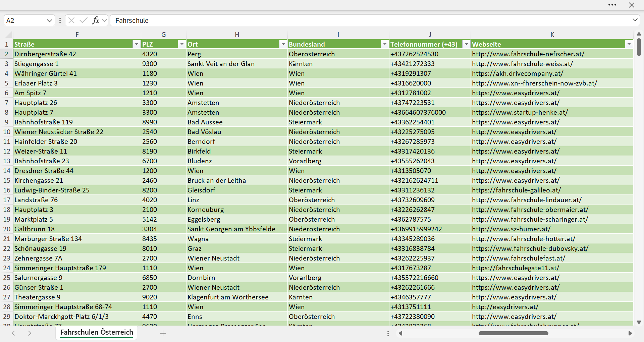Image resolution: width=644 pixels, height=342 pixels.
Task: Select the cell Sankt Georgen am Ybbsfelde
Action: (x=237, y=229)
